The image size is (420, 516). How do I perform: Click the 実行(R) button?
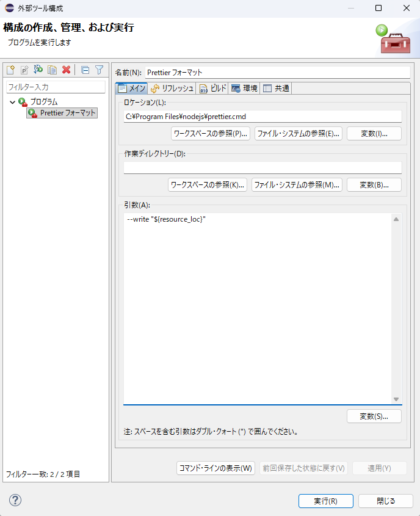point(325,501)
